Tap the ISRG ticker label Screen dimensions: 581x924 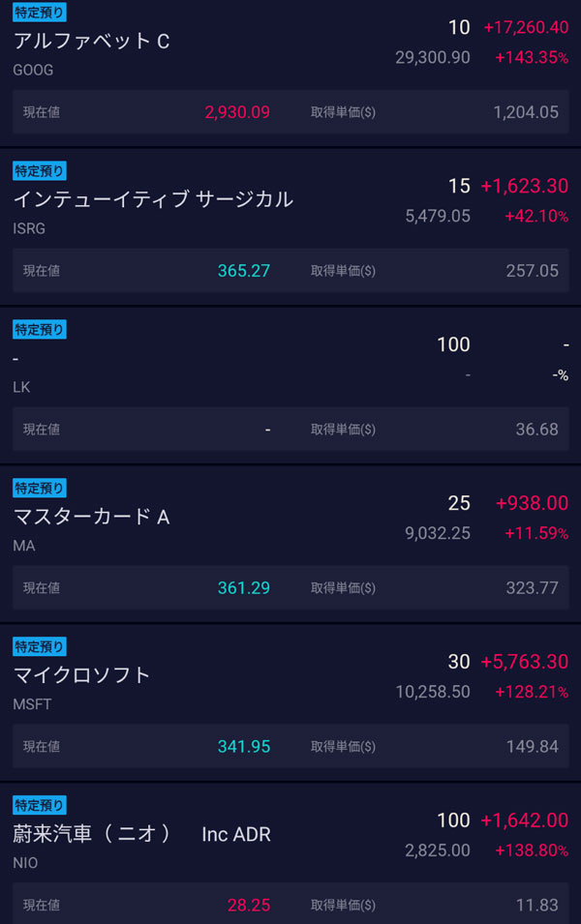click(x=29, y=229)
